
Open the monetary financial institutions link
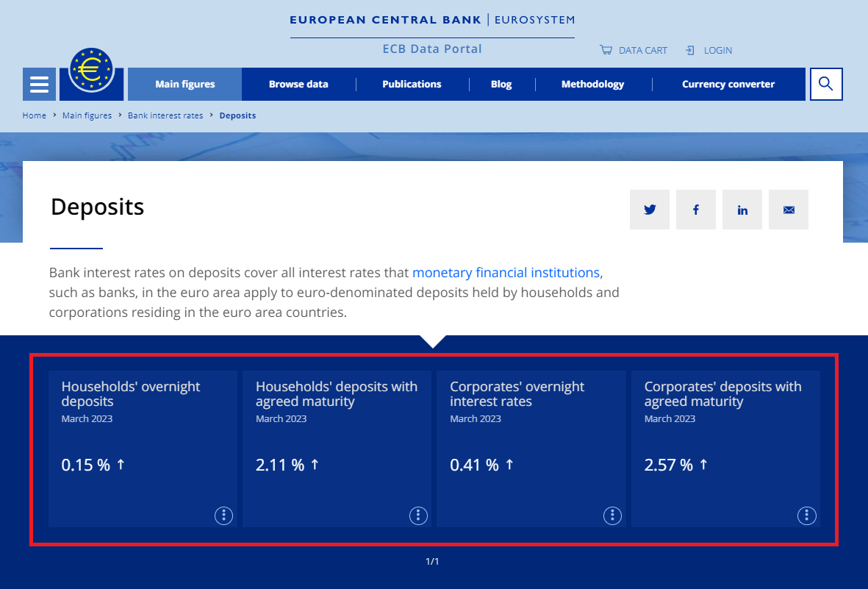(x=506, y=272)
